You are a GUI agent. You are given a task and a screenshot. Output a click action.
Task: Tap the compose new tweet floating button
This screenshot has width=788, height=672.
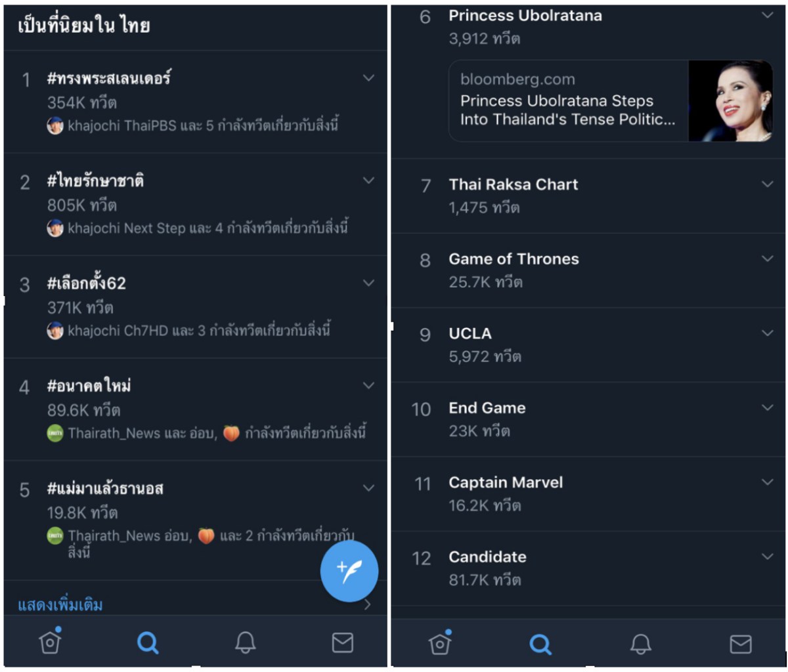point(349,571)
